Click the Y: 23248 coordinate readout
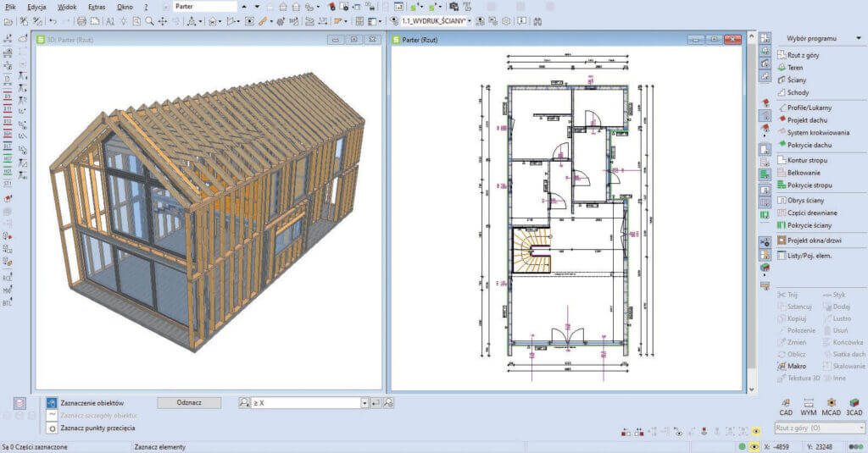Image resolution: width=868 pixels, height=453 pixels. coord(820,446)
